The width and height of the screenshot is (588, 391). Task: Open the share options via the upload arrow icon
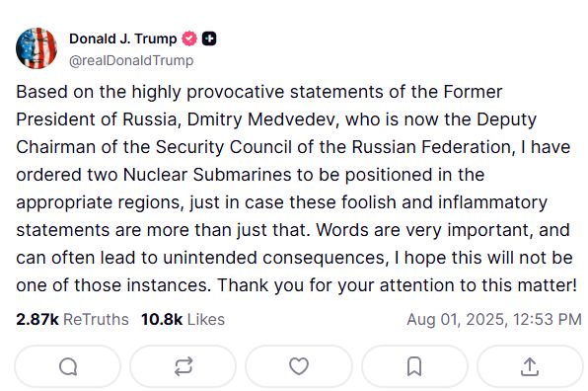pos(530,366)
